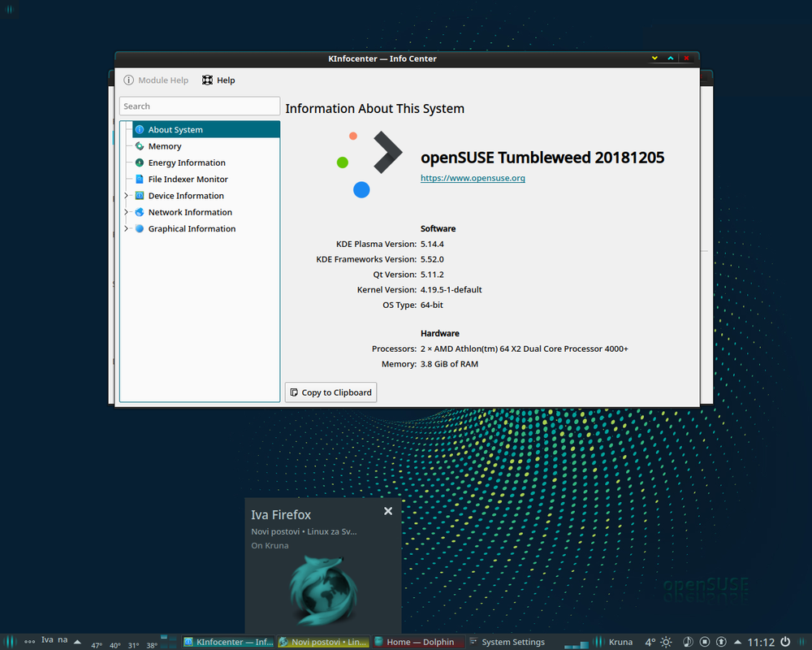Maximize the KInfocenter window

(671, 58)
